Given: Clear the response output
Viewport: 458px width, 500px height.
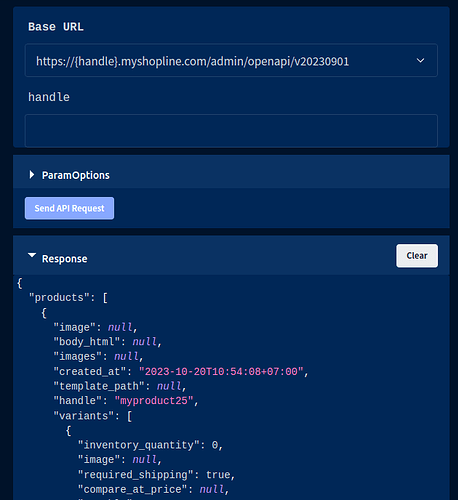Looking at the screenshot, I should click(417, 256).
